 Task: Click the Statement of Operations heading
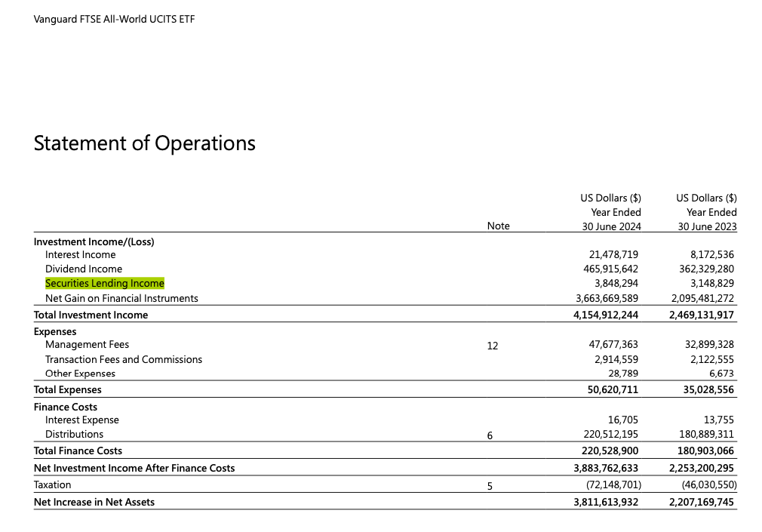[x=144, y=143]
